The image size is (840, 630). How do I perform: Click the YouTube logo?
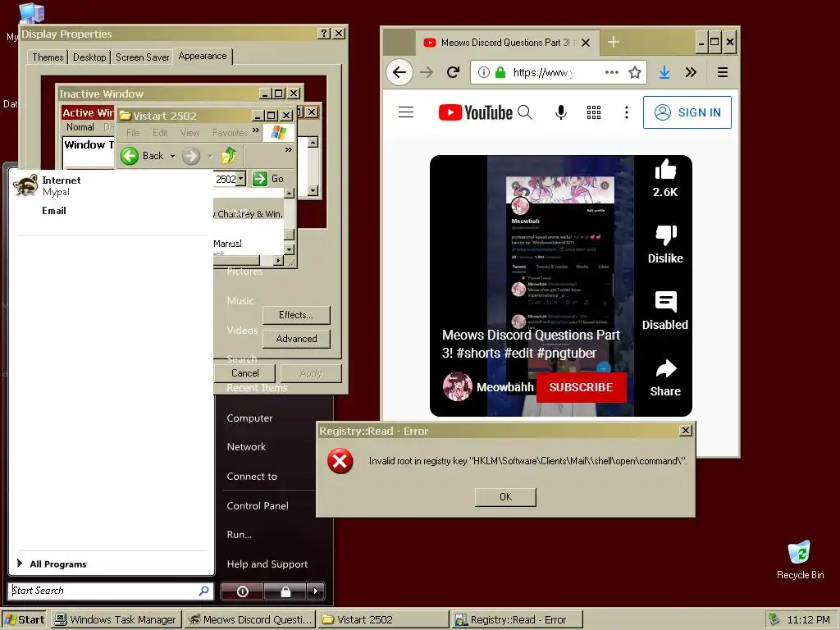pyautogui.click(x=475, y=112)
